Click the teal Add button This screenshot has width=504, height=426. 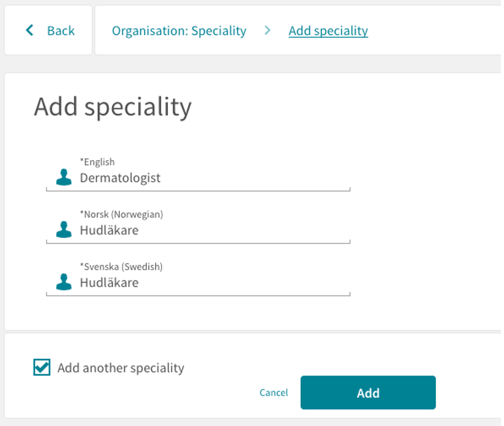(368, 393)
